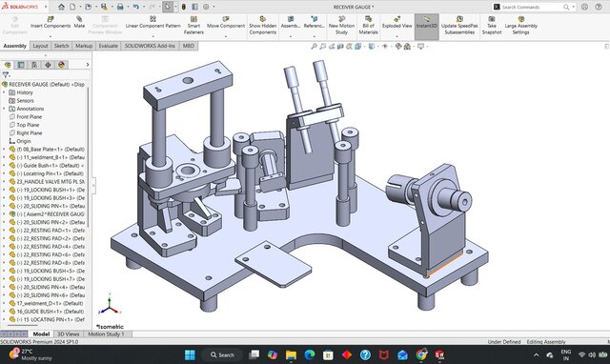Activate the Select cursor tool
610x364 pixels.
tap(168, 7)
